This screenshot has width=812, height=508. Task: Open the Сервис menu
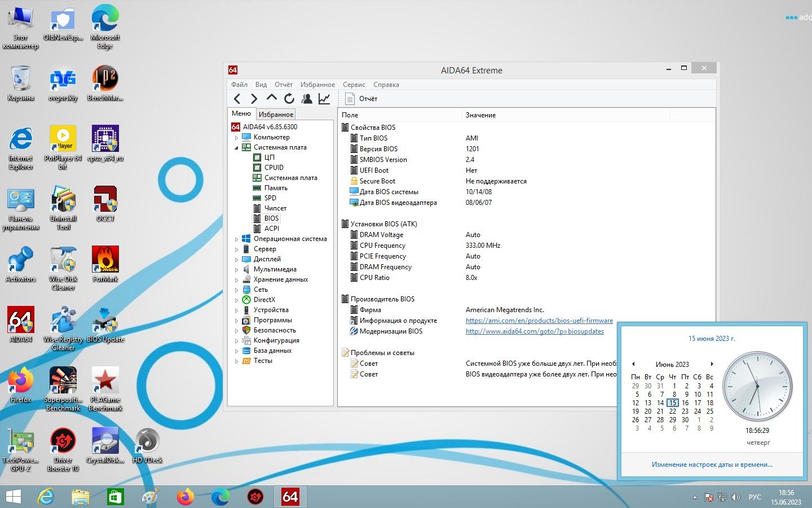354,85
